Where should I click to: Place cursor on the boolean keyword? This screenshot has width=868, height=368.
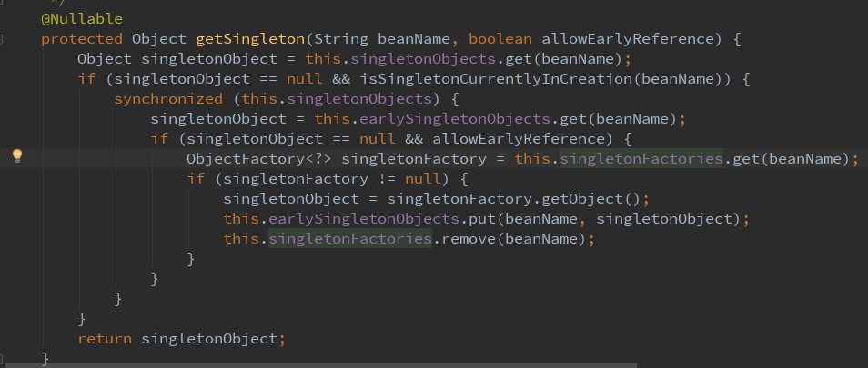pyautogui.click(x=500, y=39)
